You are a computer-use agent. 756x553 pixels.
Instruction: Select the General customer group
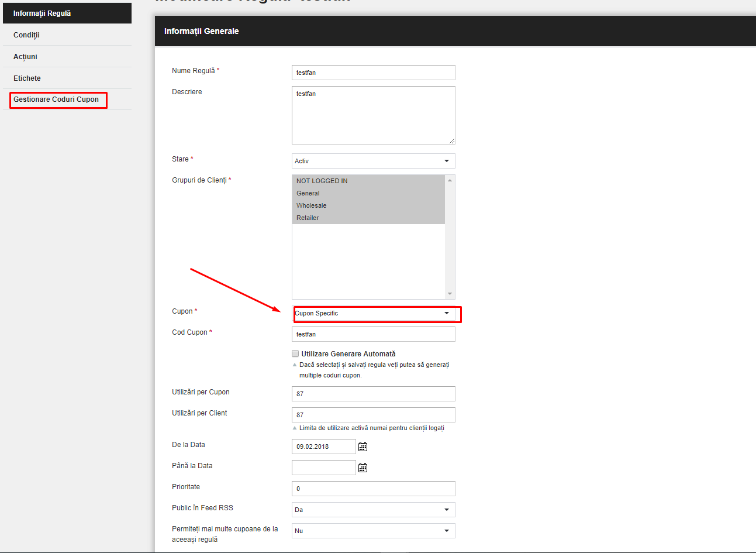(x=368, y=193)
